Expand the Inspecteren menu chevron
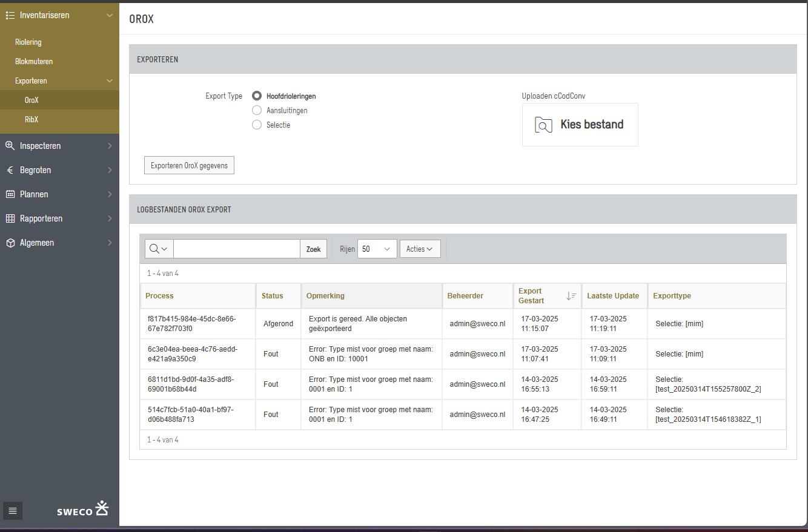The width and height of the screenshot is (808, 532). (x=110, y=146)
